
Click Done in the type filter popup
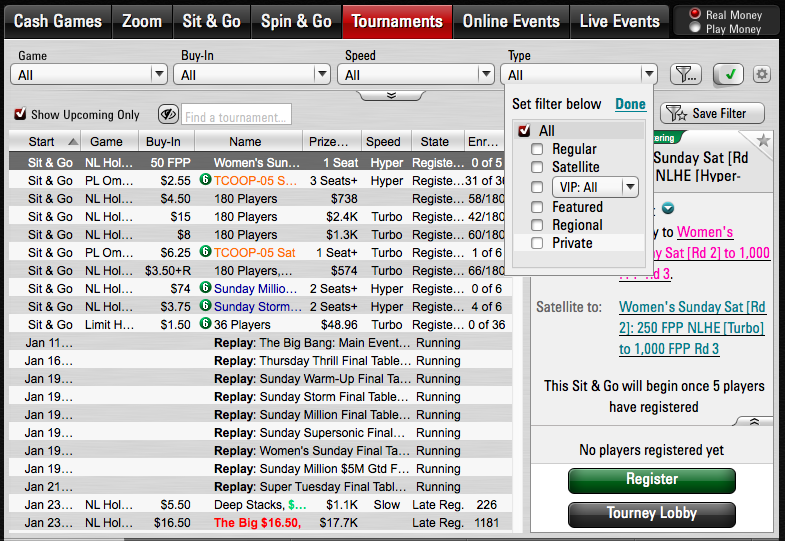(x=630, y=104)
